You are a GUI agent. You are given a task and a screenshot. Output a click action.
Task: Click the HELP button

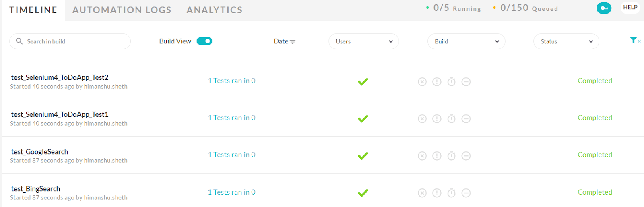point(630,8)
